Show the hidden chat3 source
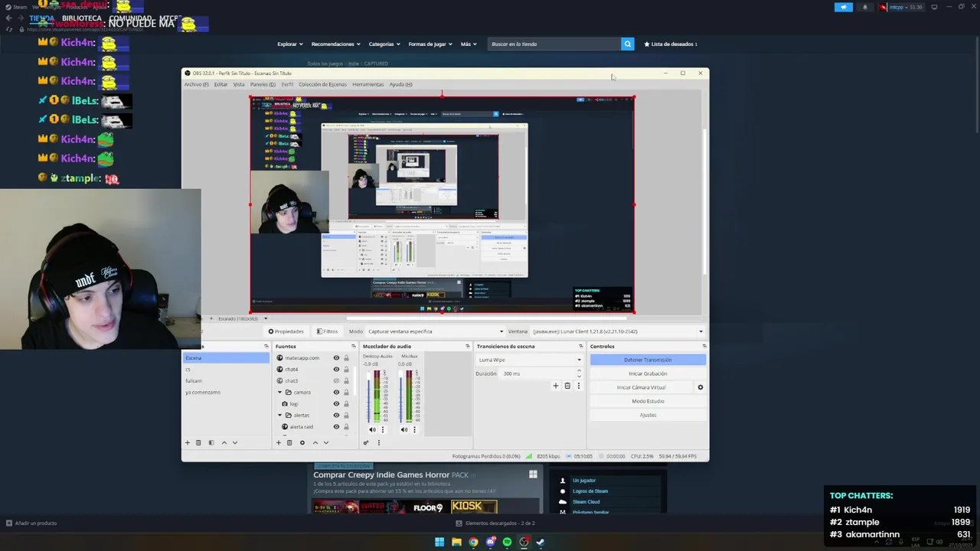980x551 pixels. pos(336,381)
